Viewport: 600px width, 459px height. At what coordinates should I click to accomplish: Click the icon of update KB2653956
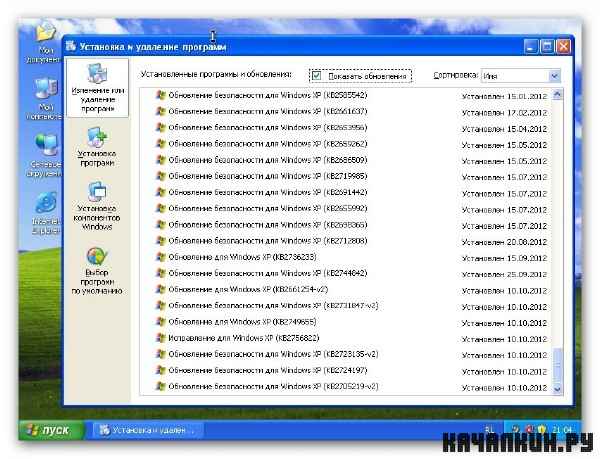[161, 127]
